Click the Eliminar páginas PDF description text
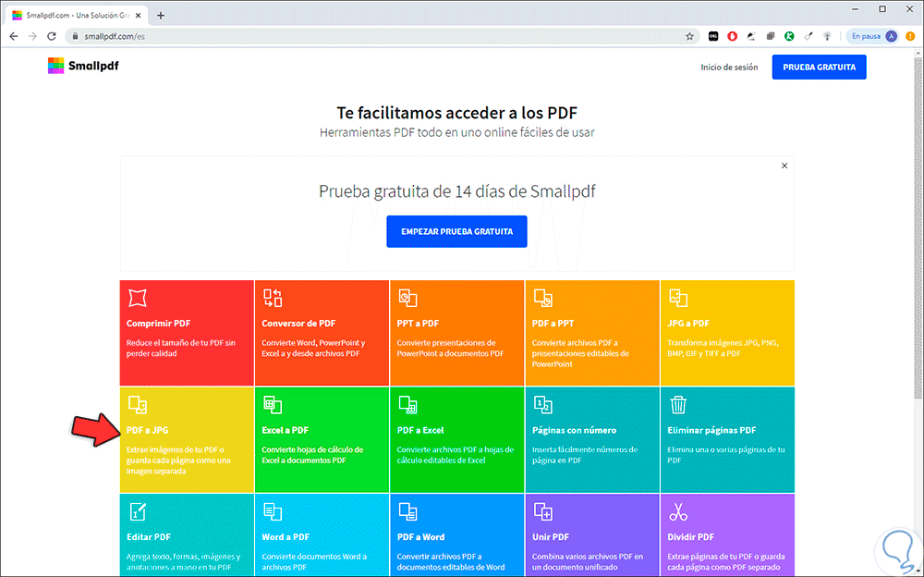The height and width of the screenshot is (577, 924). (x=726, y=455)
